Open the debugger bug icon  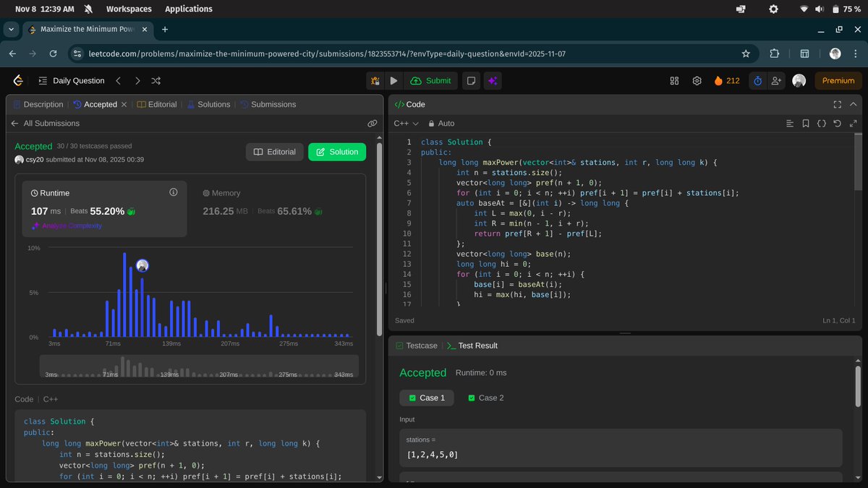(x=375, y=81)
